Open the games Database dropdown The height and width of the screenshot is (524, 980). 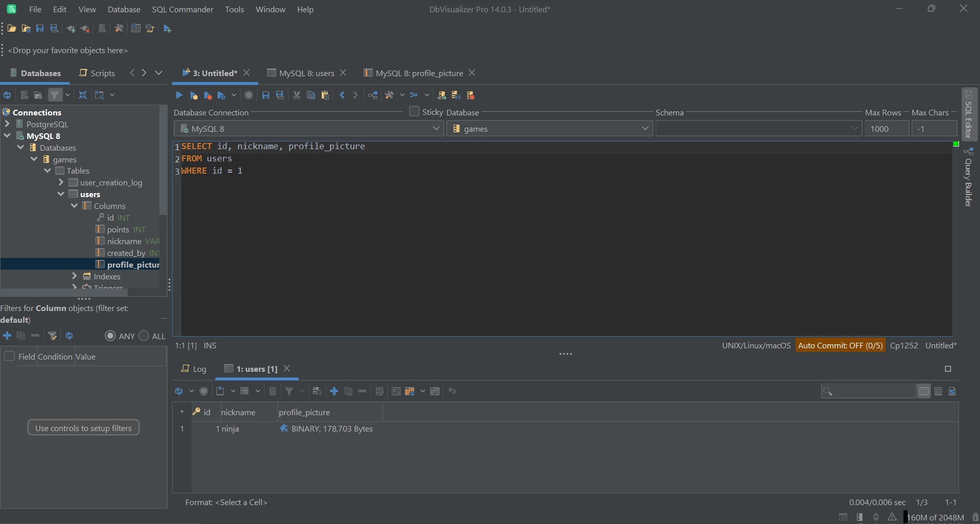tap(644, 128)
